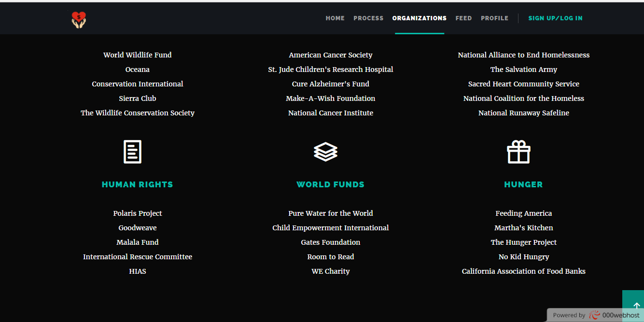Image resolution: width=644 pixels, height=322 pixels.
Task: Open the Room to Read link
Action: (331, 257)
